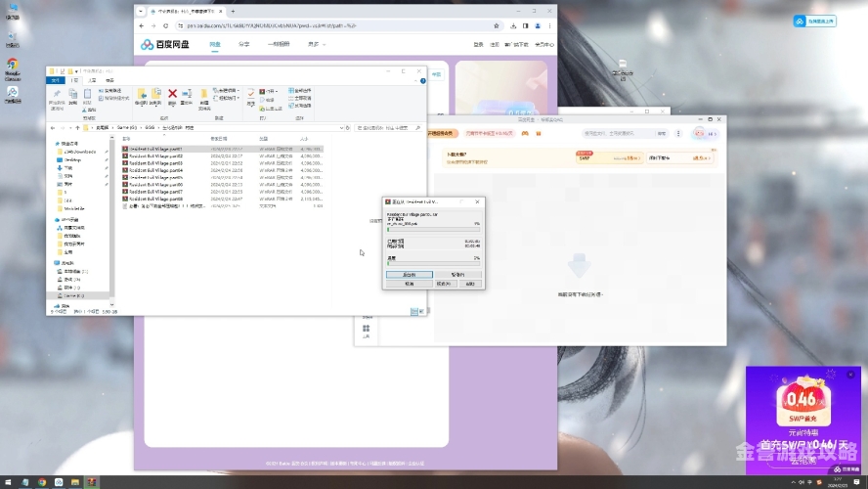Refresh the Explorer address bar location
The width and height of the screenshot is (868, 489).
pyautogui.click(x=348, y=128)
